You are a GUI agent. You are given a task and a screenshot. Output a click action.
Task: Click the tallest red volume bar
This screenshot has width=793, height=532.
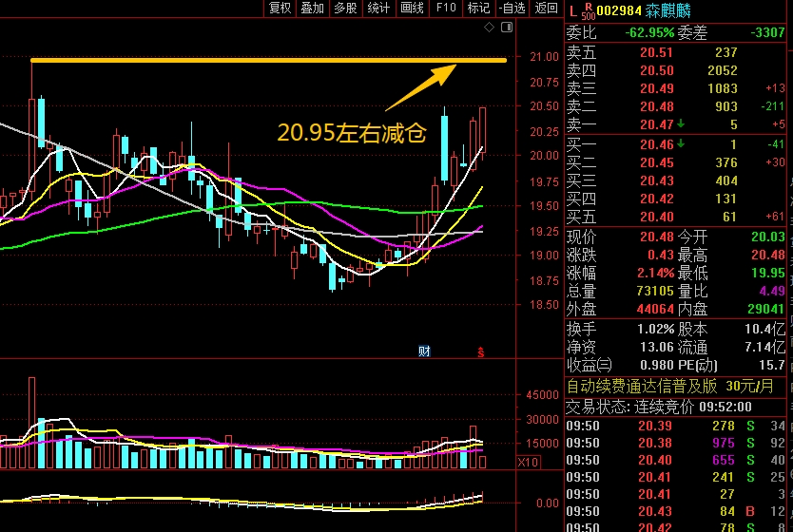pyautogui.click(x=32, y=423)
